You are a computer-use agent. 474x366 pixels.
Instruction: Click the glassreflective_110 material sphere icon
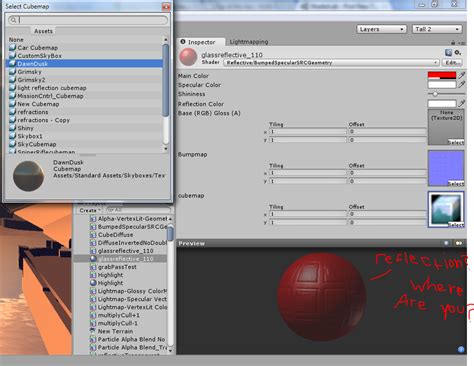click(x=188, y=57)
